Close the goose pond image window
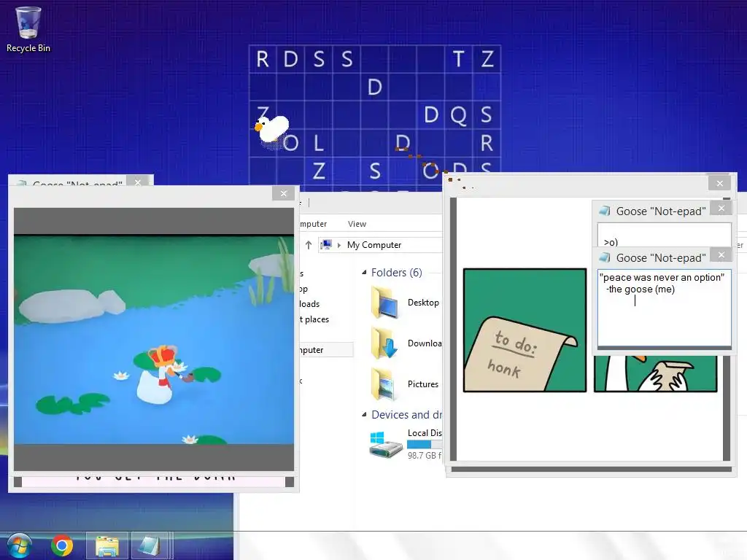Viewport: 747px width, 560px height. point(284,192)
